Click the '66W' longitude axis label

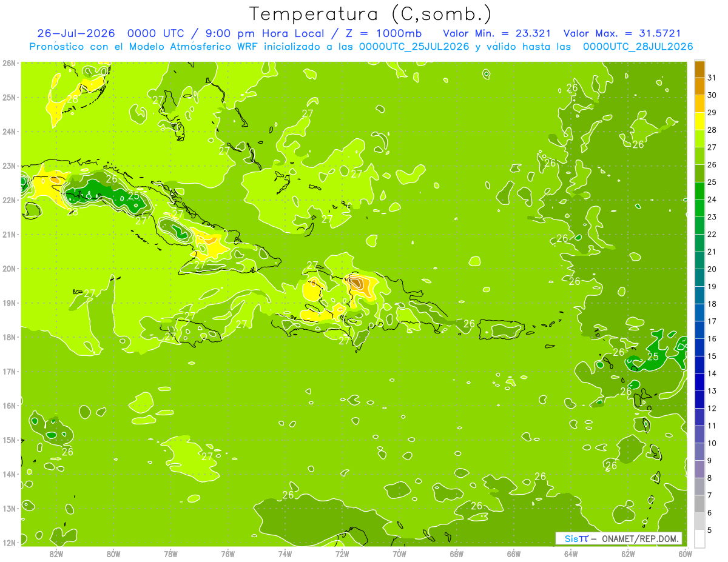pos(513,554)
